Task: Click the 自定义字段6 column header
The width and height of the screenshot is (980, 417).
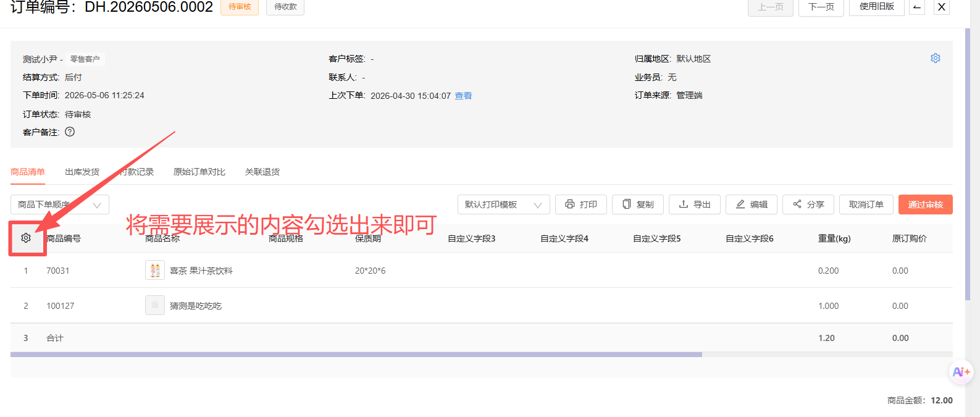Action: click(x=750, y=238)
